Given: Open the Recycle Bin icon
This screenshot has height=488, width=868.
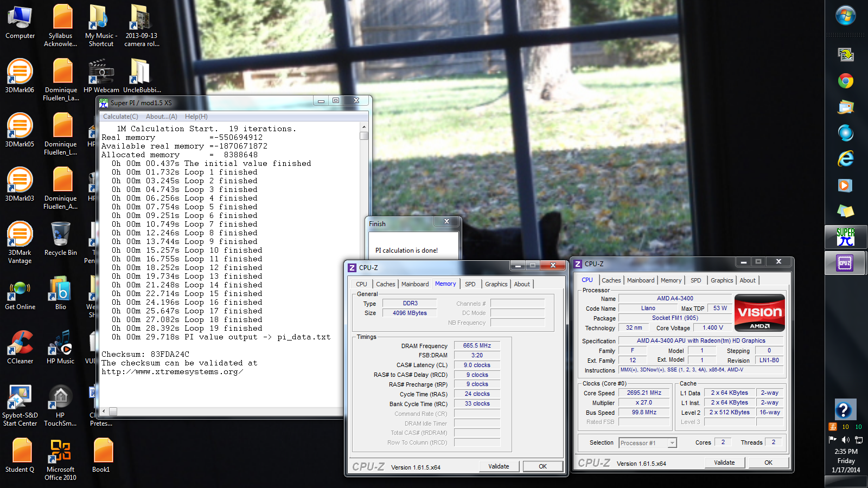Looking at the screenshot, I should (61, 239).
